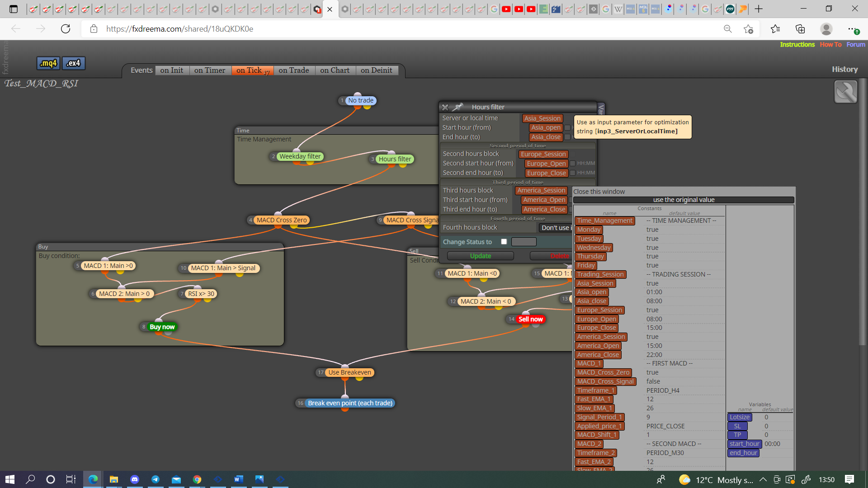Open the Change Status value dropdown
Viewport: 868px width, 488px height.
[x=524, y=242]
